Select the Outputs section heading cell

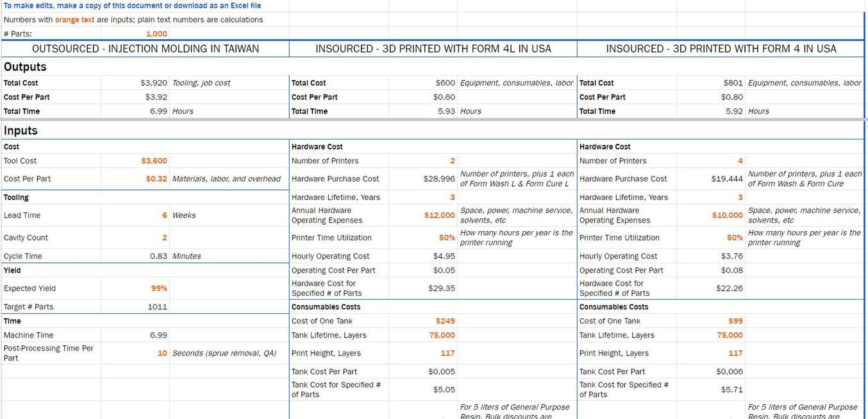pos(26,67)
